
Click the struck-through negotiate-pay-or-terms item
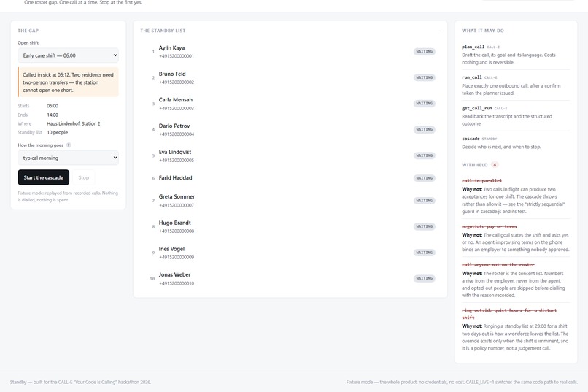click(x=489, y=226)
